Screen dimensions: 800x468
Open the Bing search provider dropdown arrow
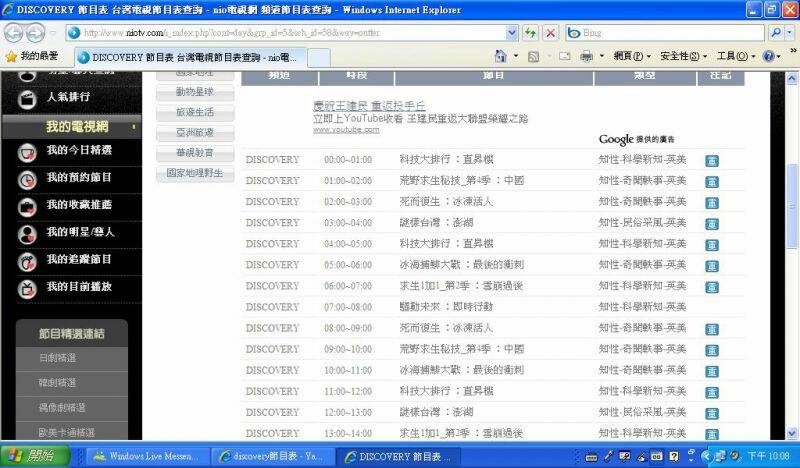pos(790,33)
